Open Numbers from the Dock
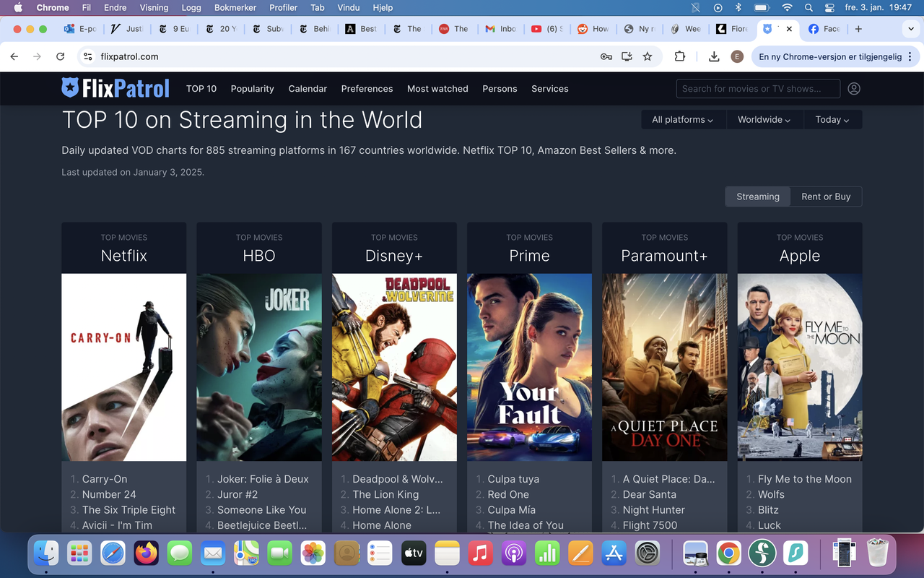 (547, 553)
